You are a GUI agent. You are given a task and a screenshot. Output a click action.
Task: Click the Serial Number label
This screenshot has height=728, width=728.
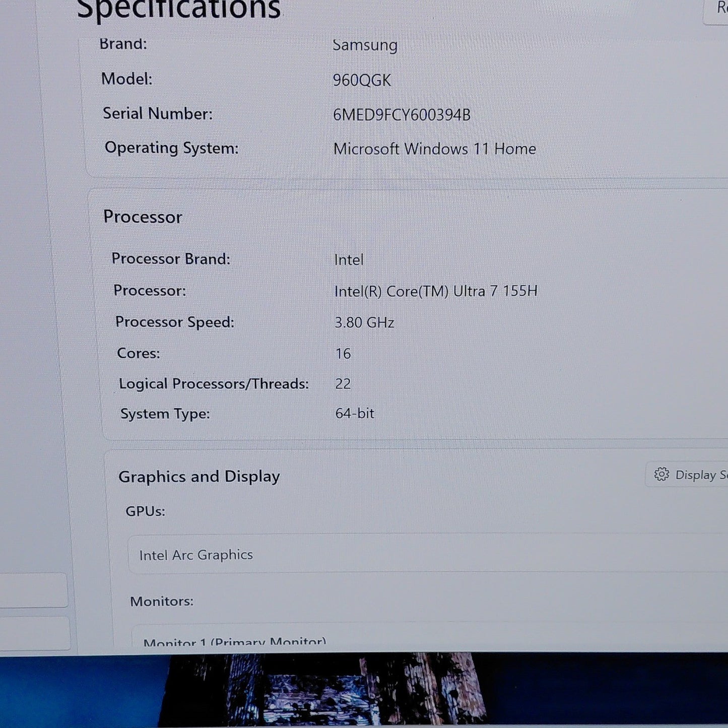pyautogui.click(x=158, y=113)
